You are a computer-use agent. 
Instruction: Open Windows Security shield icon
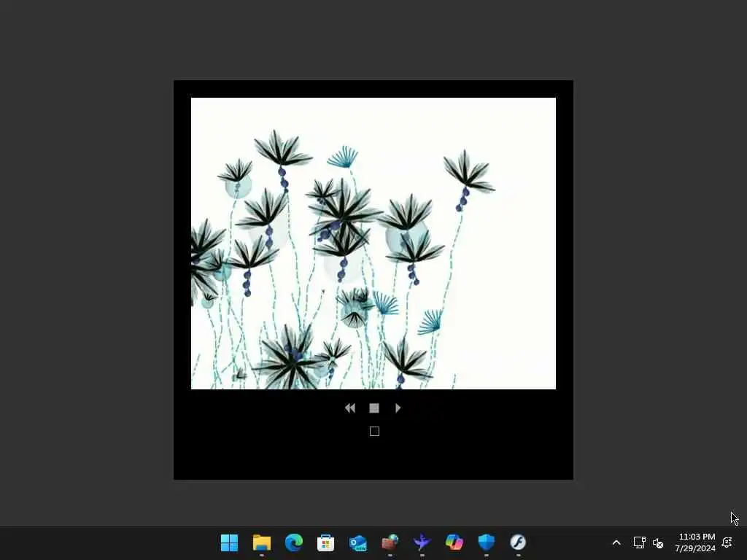tap(486, 542)
